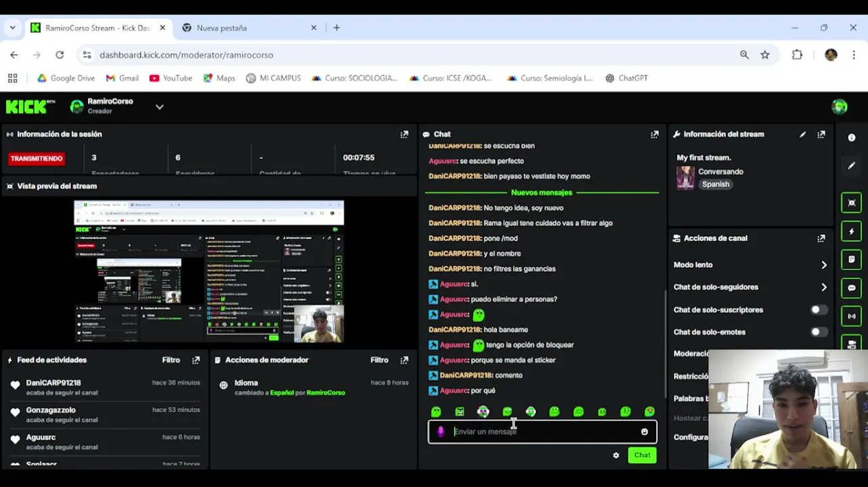This screenshot has height=487, width=868.
Task: Open chat settings gear icon
Action: click(x=616, y=455)
